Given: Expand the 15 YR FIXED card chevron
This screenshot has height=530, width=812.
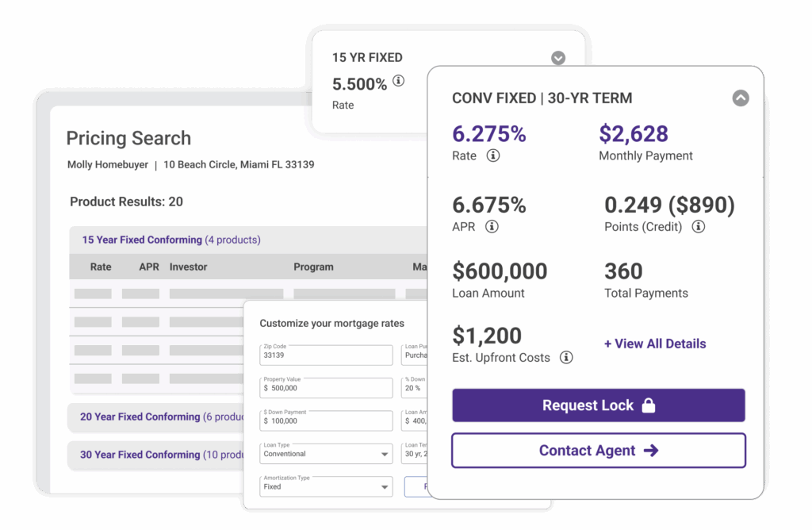Looking at the screenshot, I should tap(557, 58).
